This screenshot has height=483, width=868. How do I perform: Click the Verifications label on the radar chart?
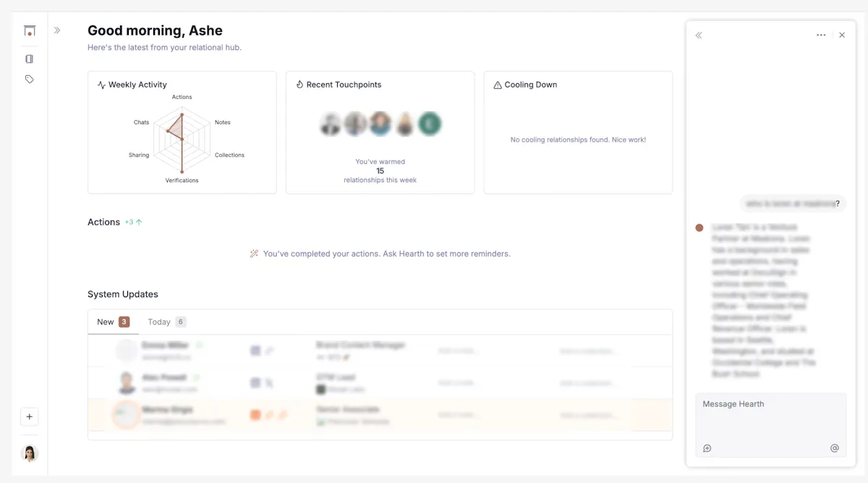click(x=182, y=180)
